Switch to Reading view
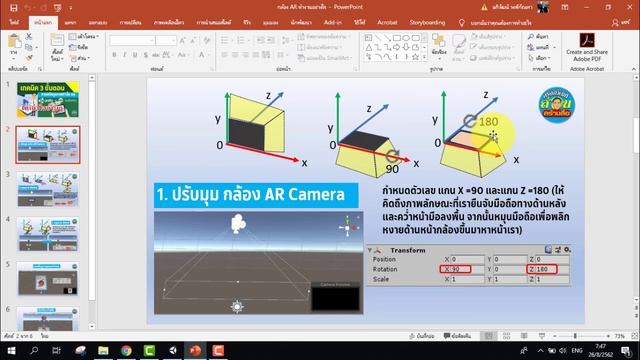 click(524, 336)
